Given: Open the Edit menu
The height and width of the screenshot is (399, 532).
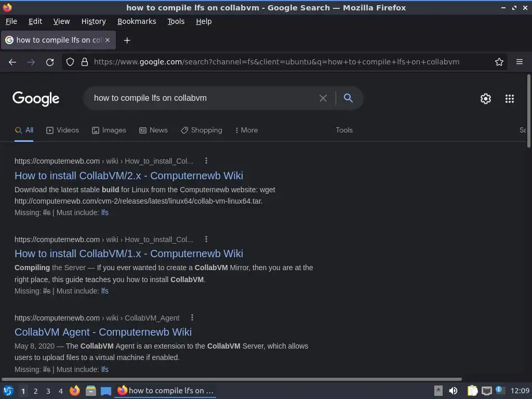Looking at the screenshot, I should [35, 21].
